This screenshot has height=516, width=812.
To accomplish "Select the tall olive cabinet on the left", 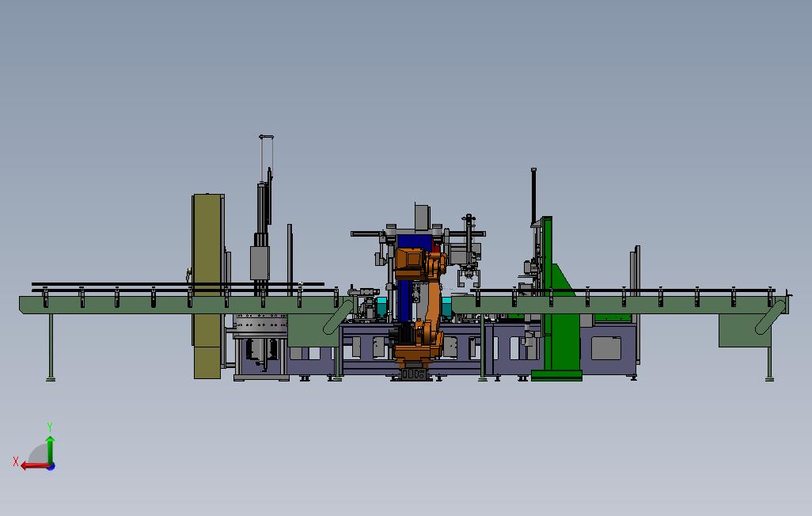I will pos(208,286).
